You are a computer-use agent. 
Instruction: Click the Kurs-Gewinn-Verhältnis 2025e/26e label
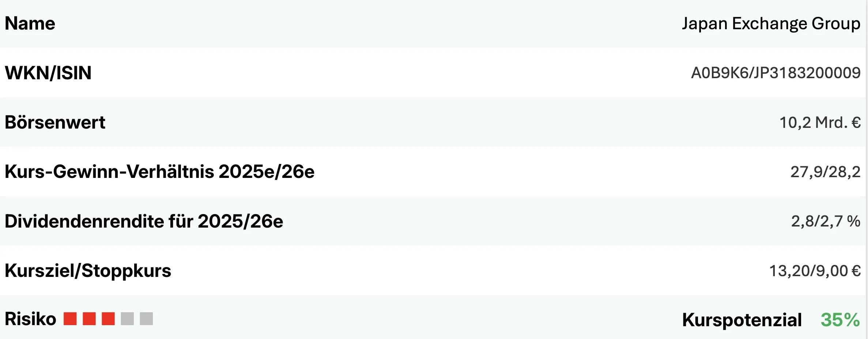(x=159, y=172)
